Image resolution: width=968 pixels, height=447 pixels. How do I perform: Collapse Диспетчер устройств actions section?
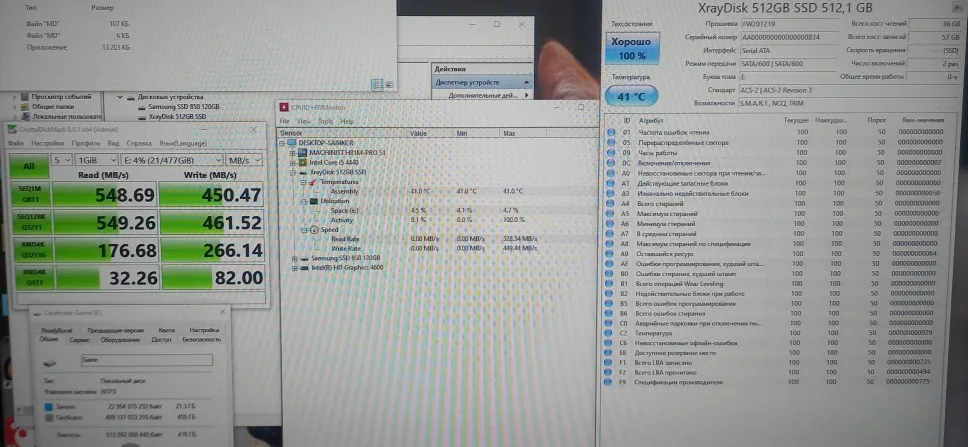(527, 82)
